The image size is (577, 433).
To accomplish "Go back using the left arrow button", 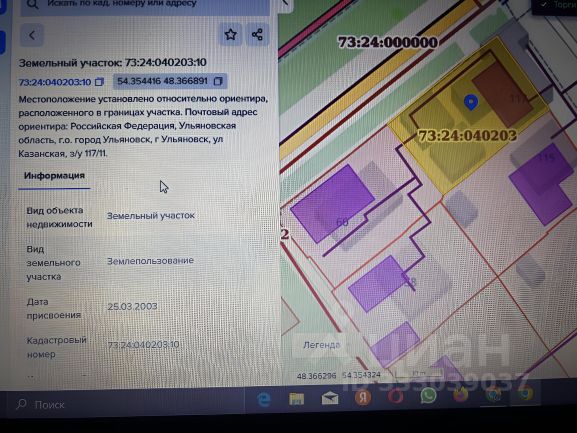I will pos(32,35).
